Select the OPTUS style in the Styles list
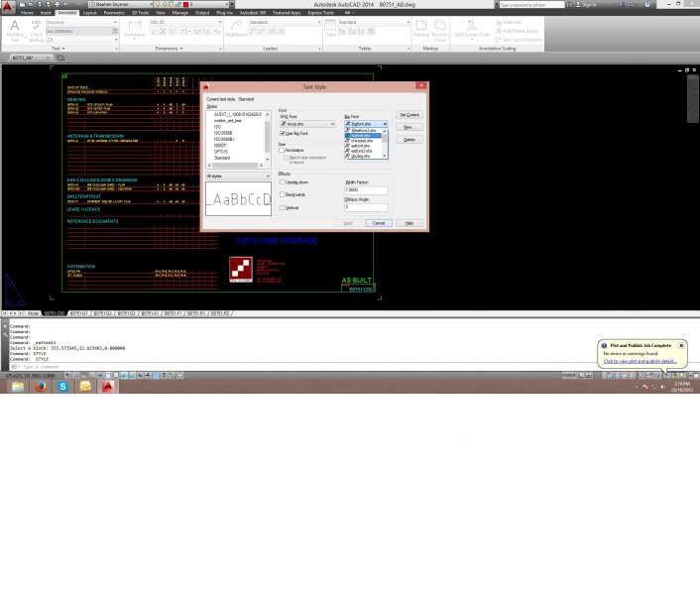 click(x=221, y=152)
